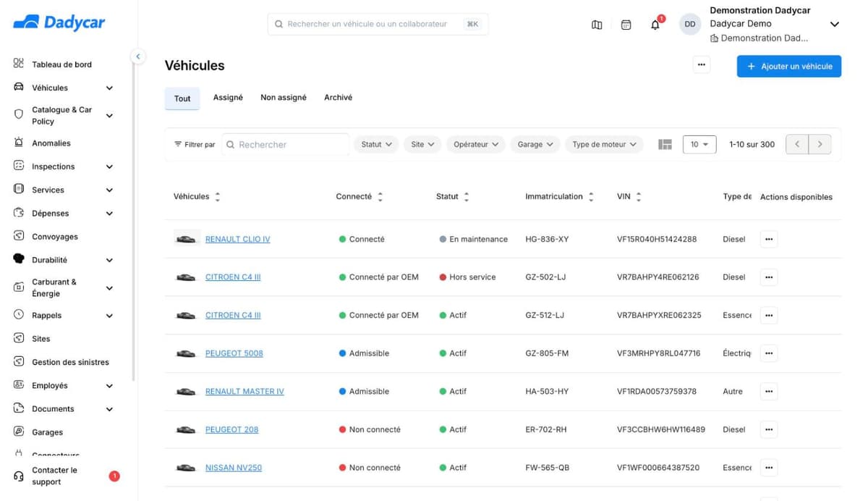868x501 pixels.
Task: Sort by VIN column arrows
Action: [x=639, y=197]
